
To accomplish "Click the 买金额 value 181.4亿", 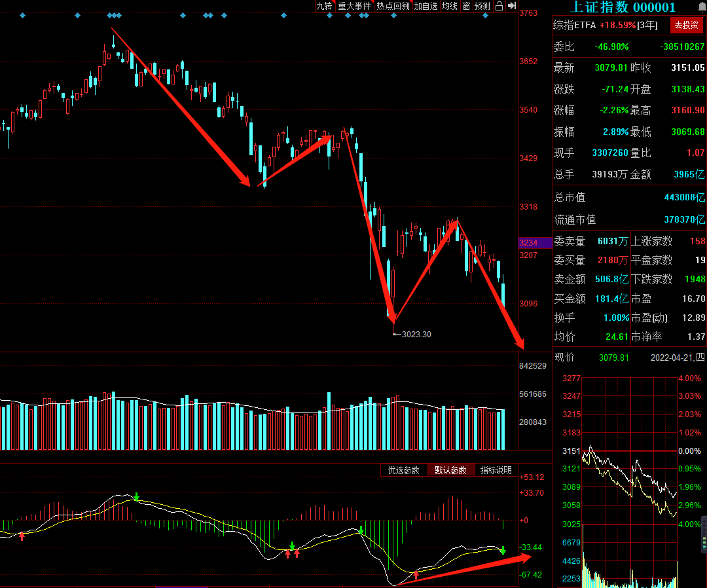I will 612,299.
